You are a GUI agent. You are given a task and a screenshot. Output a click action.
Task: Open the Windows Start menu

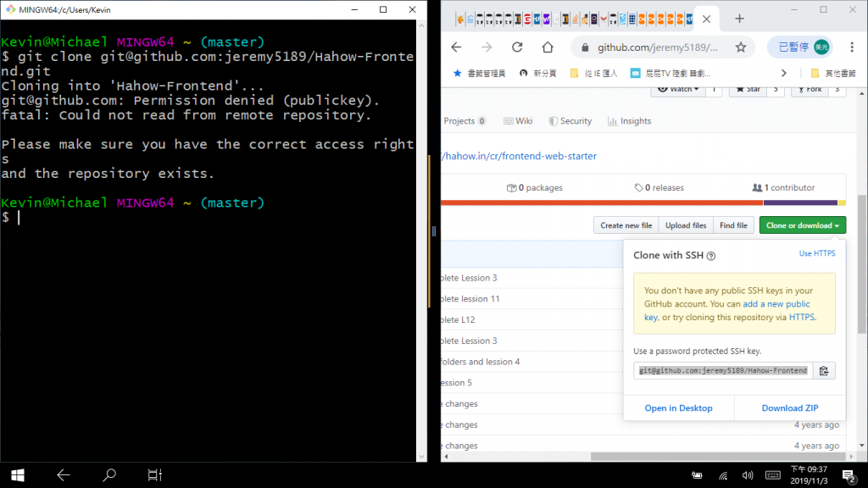point(17,475)
